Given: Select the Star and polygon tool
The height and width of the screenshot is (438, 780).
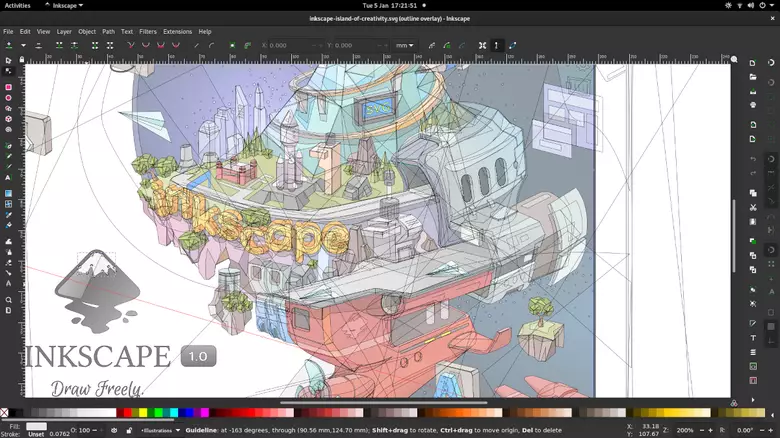Looking at the screenshot, I should (8, 108).
